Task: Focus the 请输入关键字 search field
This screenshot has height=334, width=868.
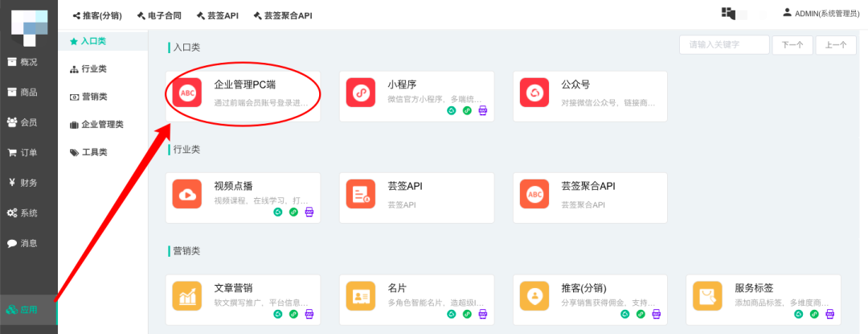Action: tap(724, 45)
